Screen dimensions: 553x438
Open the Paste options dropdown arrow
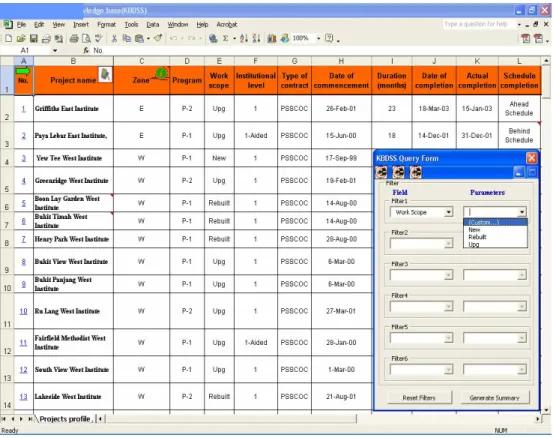148,38
